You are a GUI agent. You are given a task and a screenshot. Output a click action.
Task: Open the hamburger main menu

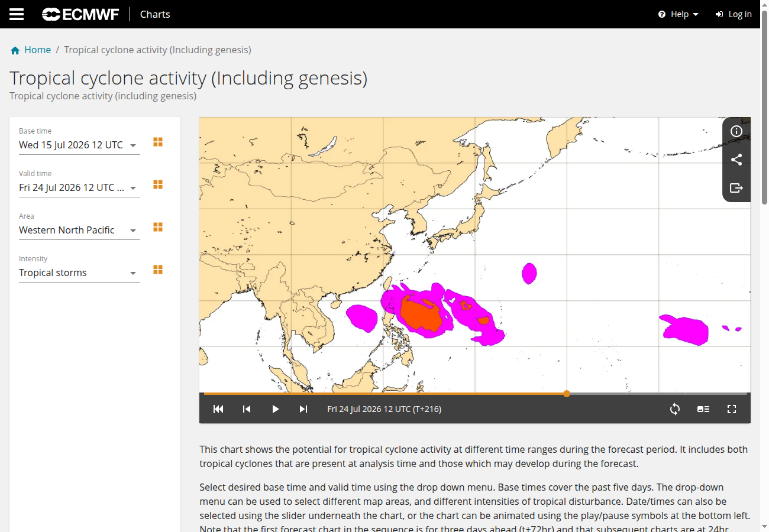[x=17, y=14]
